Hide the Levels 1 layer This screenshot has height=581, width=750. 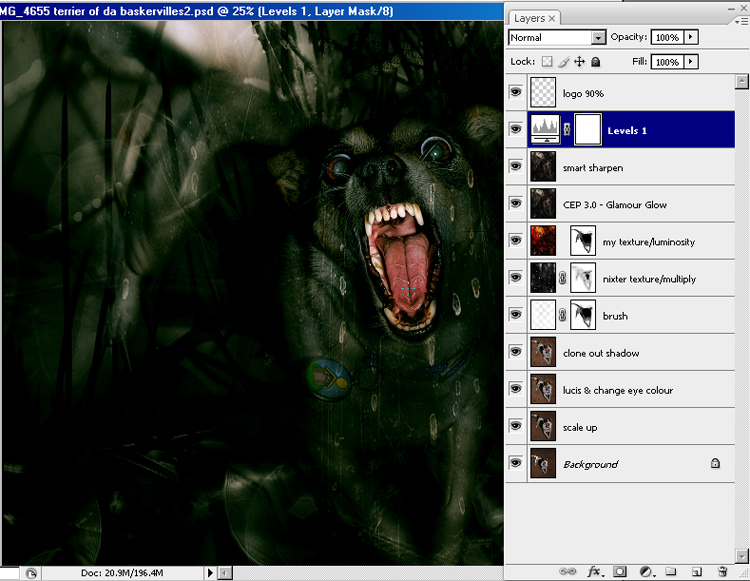coord(516,129)
